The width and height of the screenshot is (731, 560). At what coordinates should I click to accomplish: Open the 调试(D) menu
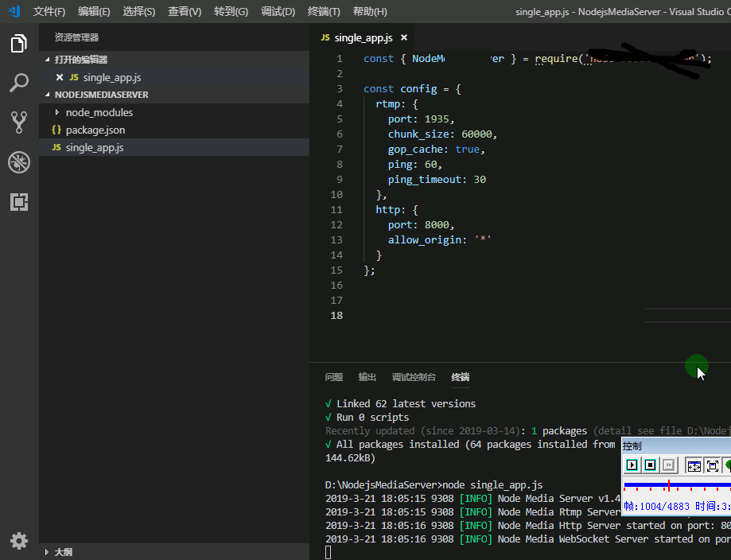coord(278,12)
